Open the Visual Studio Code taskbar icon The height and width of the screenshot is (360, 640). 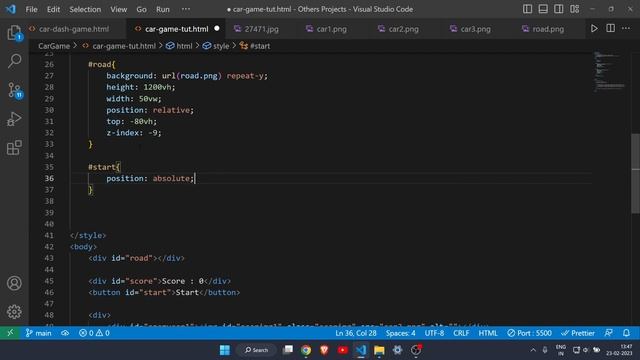(361, 350)
